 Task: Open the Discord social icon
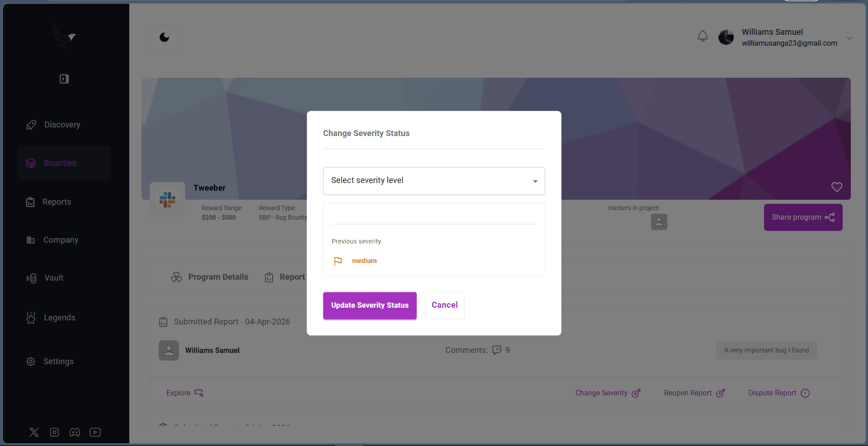75,432
